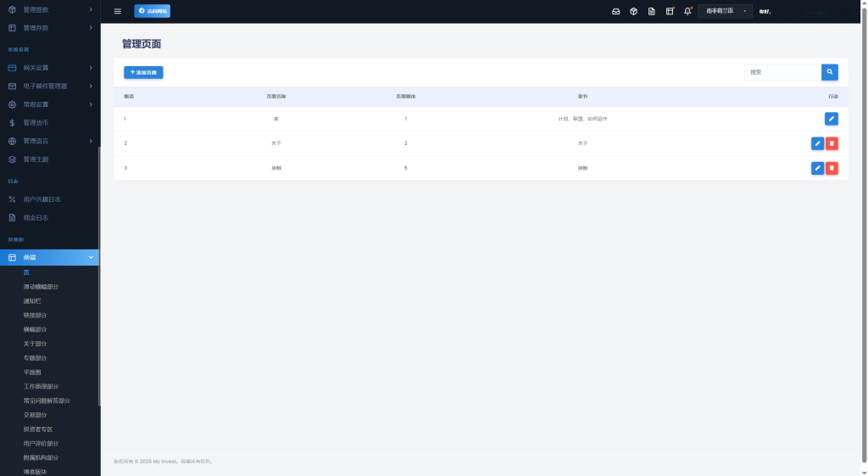This screenshot has width=868, height=476.
Task: Click the envelope icon beside 电子邮件管理器
Action: pos(12,86)
